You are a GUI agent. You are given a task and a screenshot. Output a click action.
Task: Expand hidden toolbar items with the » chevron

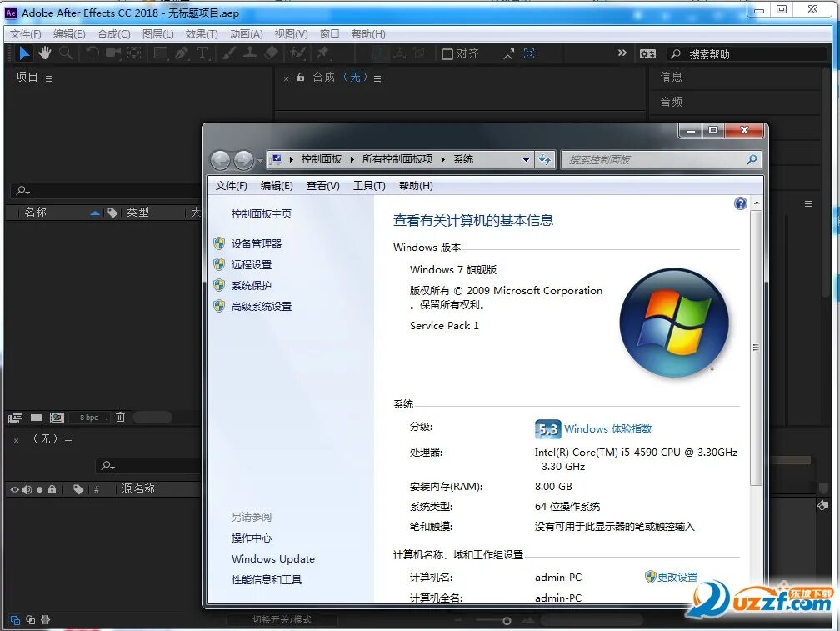pos(622,53)
